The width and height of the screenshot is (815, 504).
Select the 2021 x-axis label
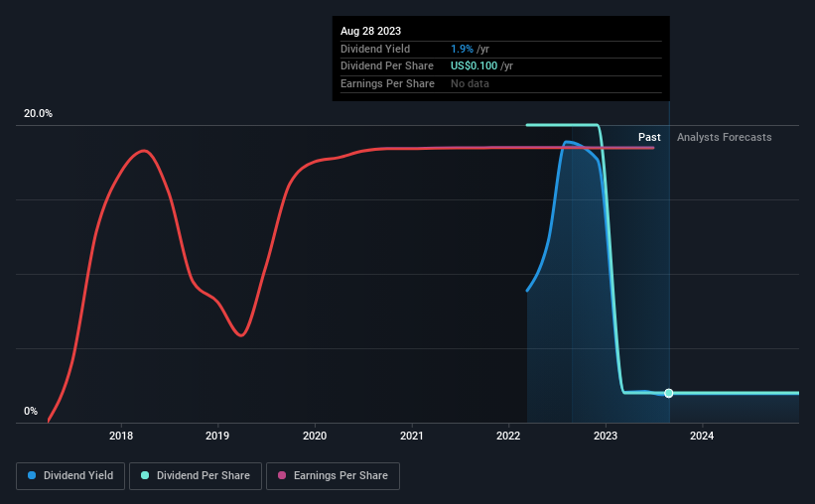[x=412, y=436]
